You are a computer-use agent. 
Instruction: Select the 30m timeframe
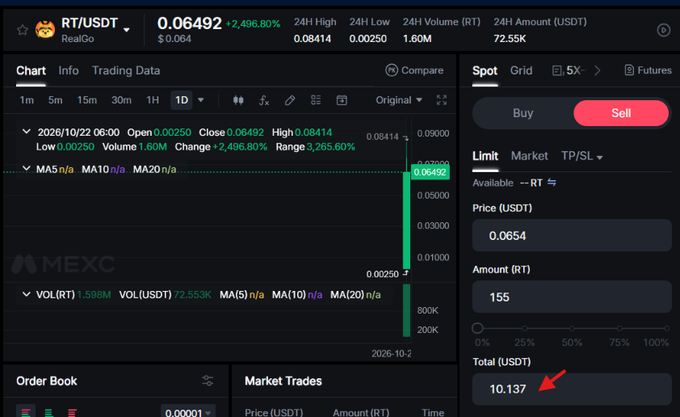coord(121,100)
